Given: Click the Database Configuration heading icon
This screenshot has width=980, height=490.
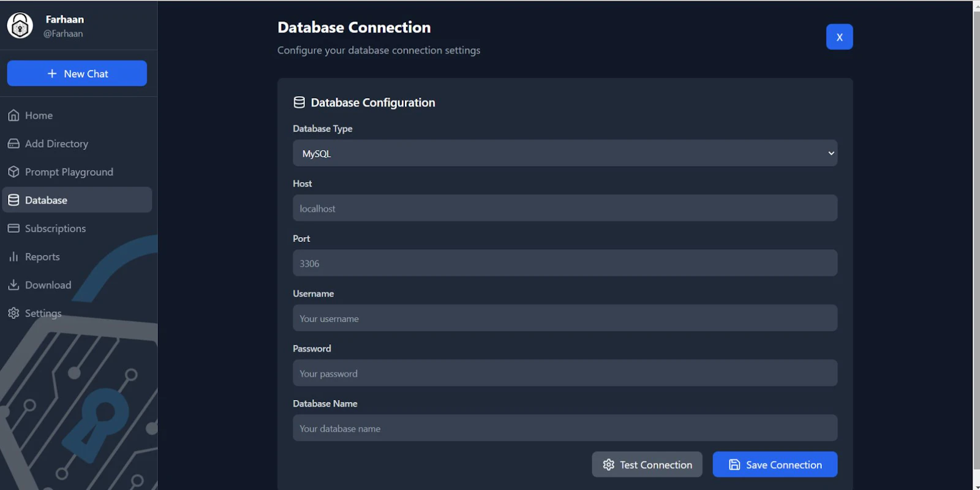Looking at the screenshot, I should 299,102.
